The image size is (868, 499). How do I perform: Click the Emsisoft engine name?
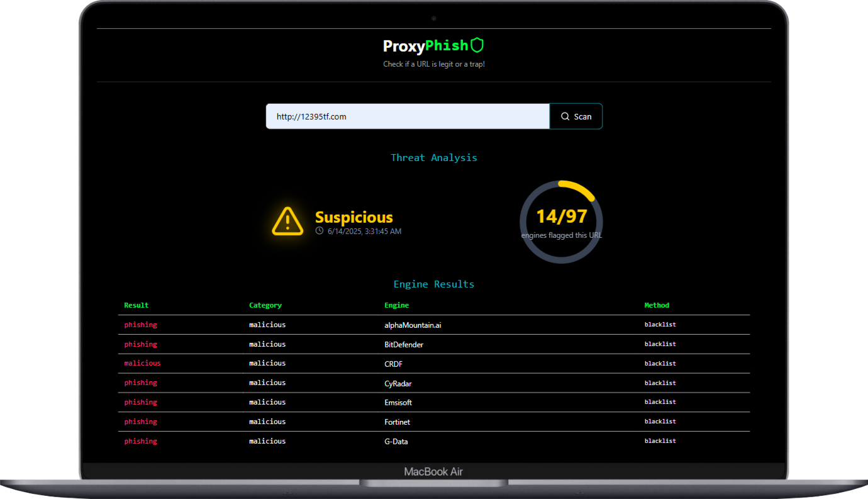point(398,403)
